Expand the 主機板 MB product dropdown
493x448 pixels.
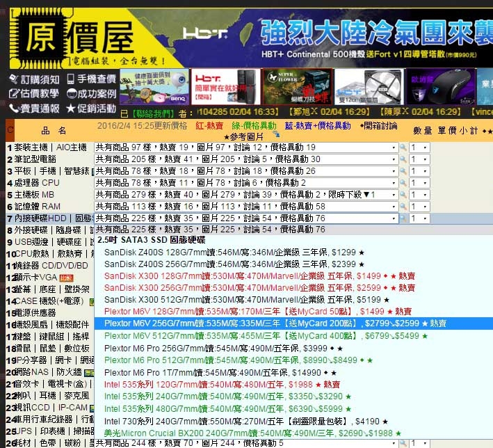coord(246,195)
